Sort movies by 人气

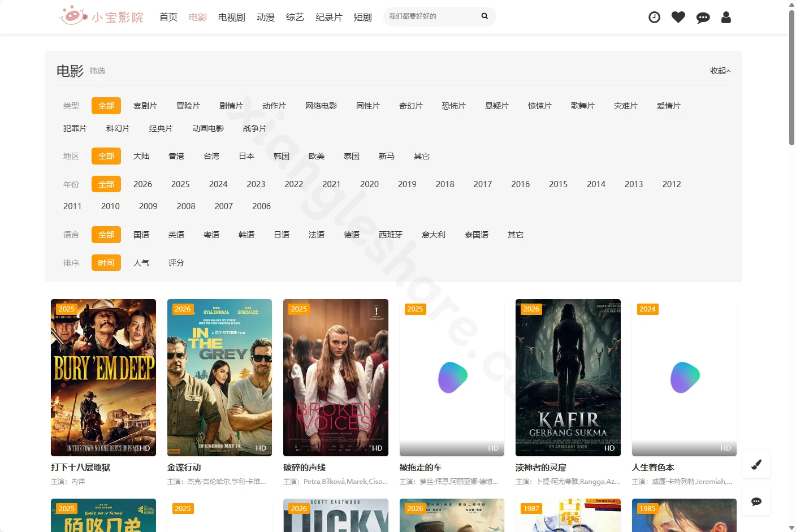(x=141, y=263)
